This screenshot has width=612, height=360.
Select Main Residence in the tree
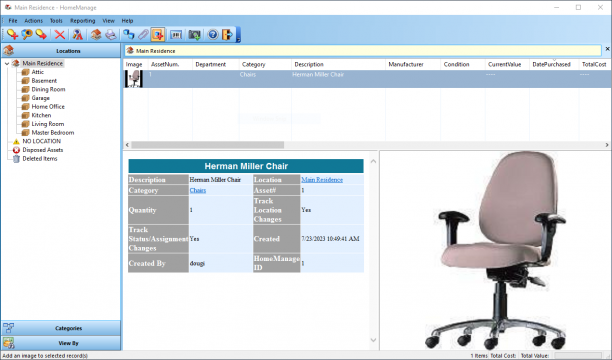(43, 63)
